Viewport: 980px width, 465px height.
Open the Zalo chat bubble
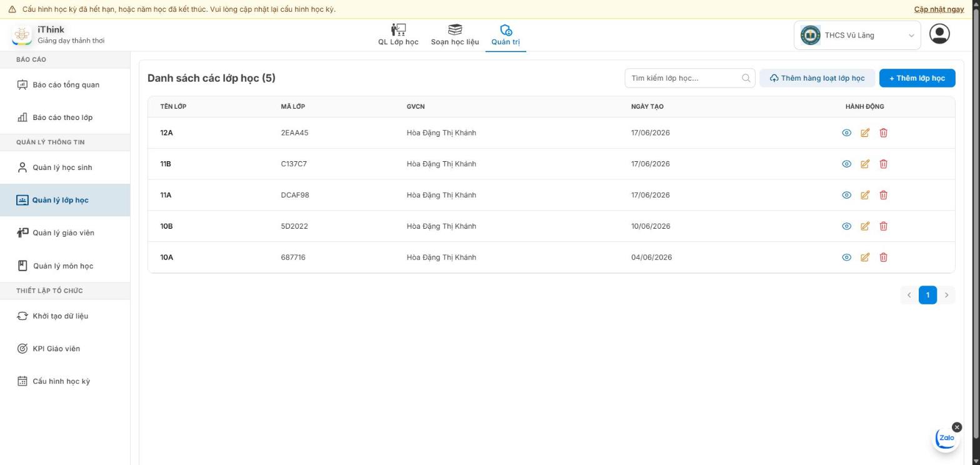[x=946, y=438]
